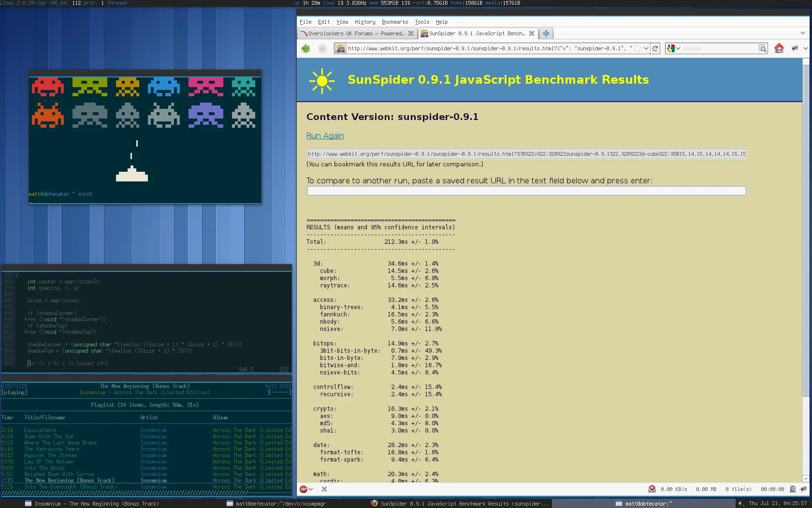Open the History menu

coord(365,22)
